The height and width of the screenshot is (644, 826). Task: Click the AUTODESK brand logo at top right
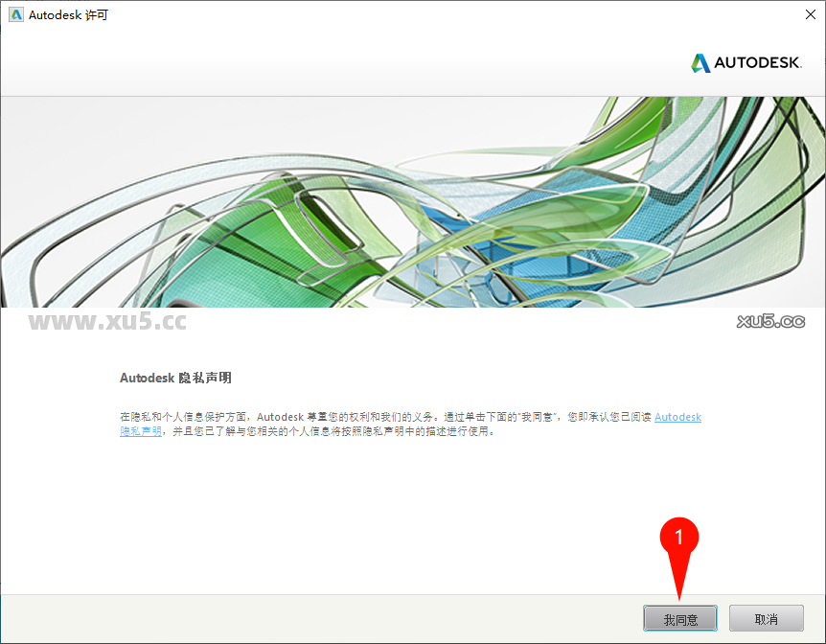click(x=746, y=62)
